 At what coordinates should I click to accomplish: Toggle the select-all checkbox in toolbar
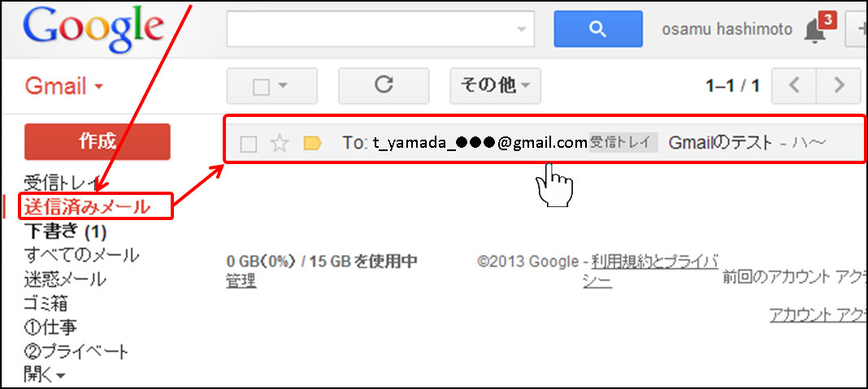tap(261, 86)
